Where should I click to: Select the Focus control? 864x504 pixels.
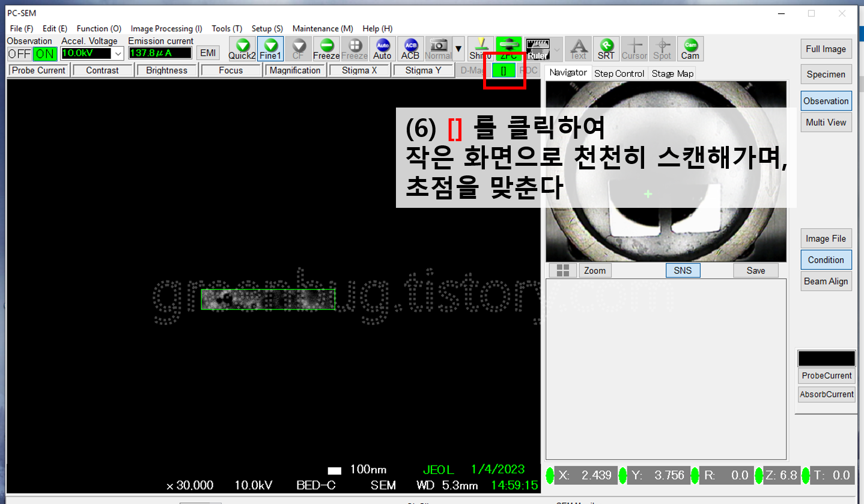(231, 70)
